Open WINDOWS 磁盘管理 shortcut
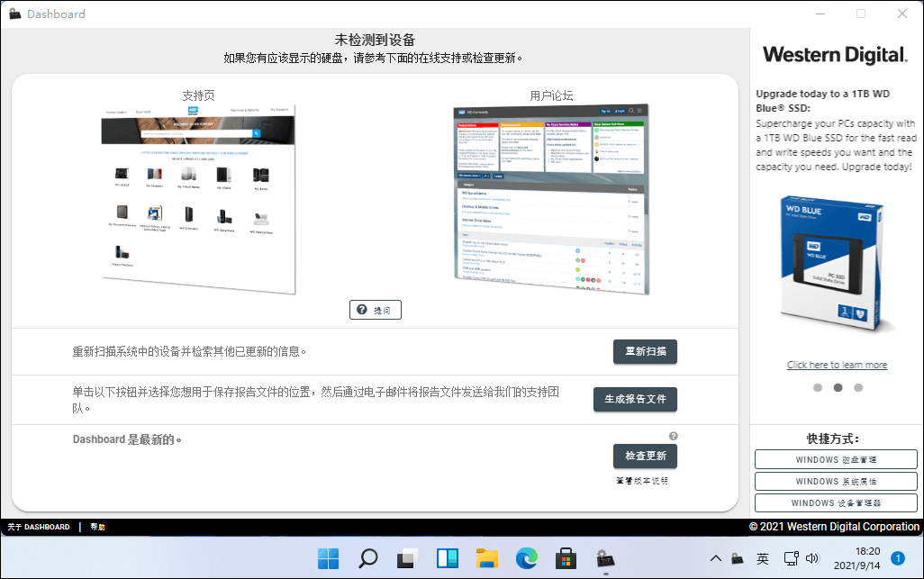The height and width of the screenshot is (579, 924). pos(837,459)
